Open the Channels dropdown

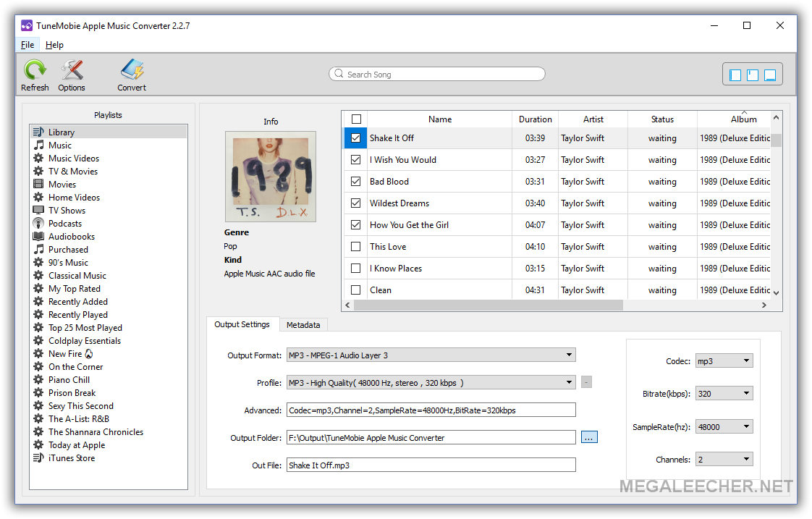[x=724, y=460]
